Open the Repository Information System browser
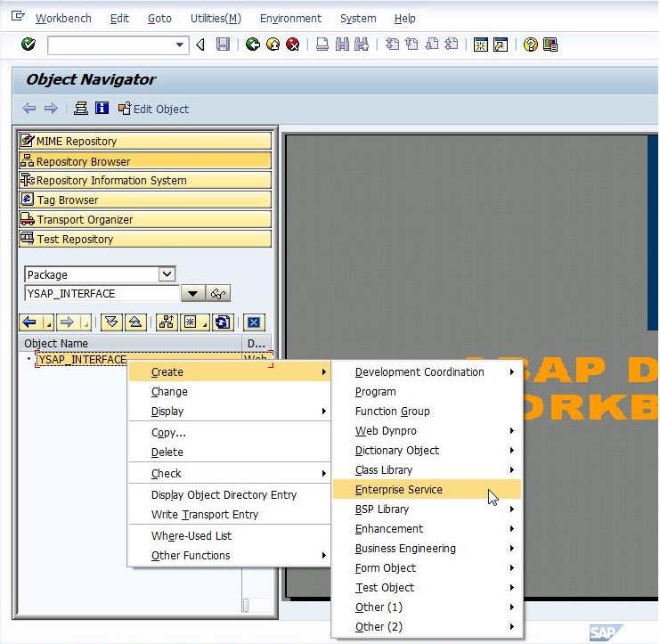Image resolution: width=660 pixels, height=644 pixels. pos(144,181)
